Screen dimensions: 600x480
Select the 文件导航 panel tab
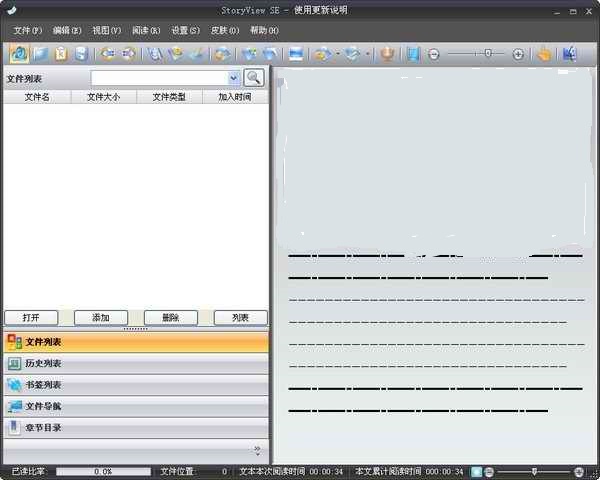pos(136,407)
